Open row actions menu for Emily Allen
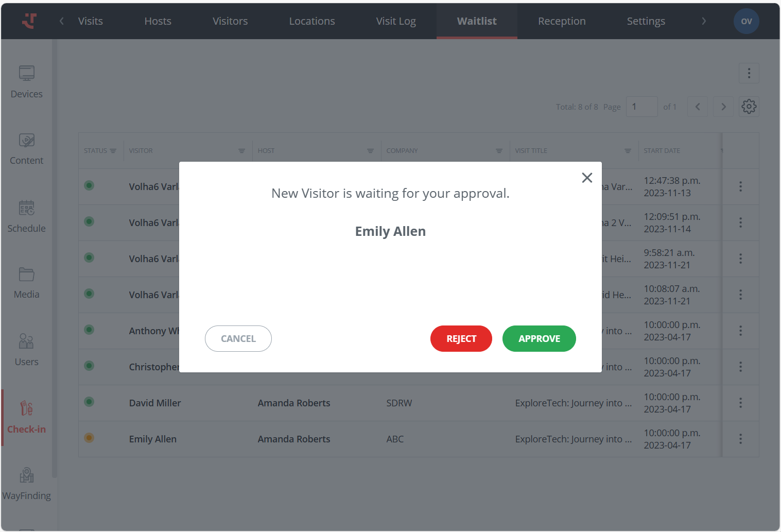This screenshot has height=532, width=781. (740, 439)
